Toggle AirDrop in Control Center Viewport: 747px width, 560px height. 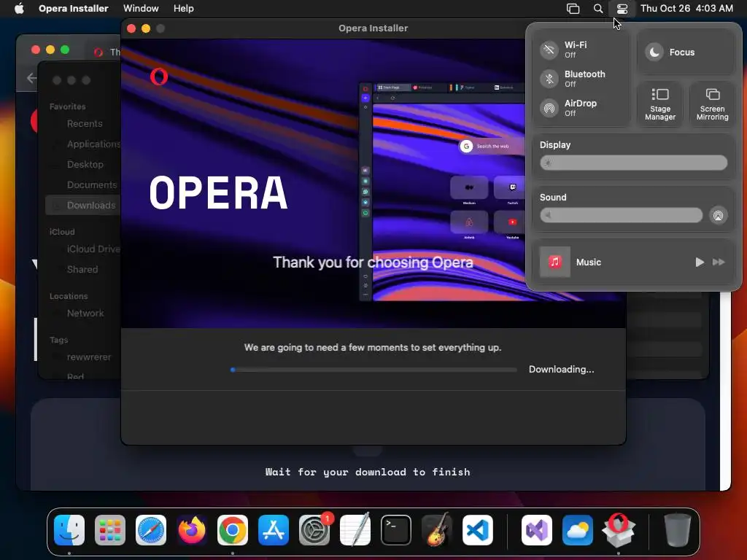tap(549, 108)
